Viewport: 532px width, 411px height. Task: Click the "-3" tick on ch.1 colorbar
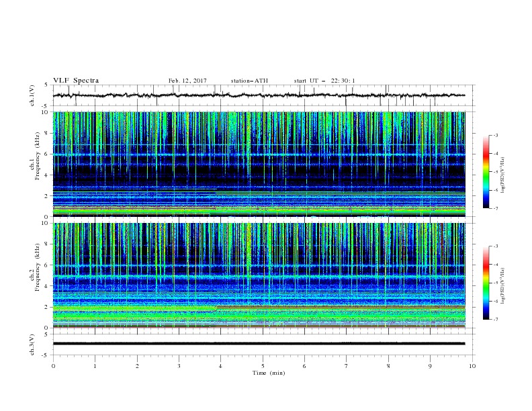[x=495, y=135]
